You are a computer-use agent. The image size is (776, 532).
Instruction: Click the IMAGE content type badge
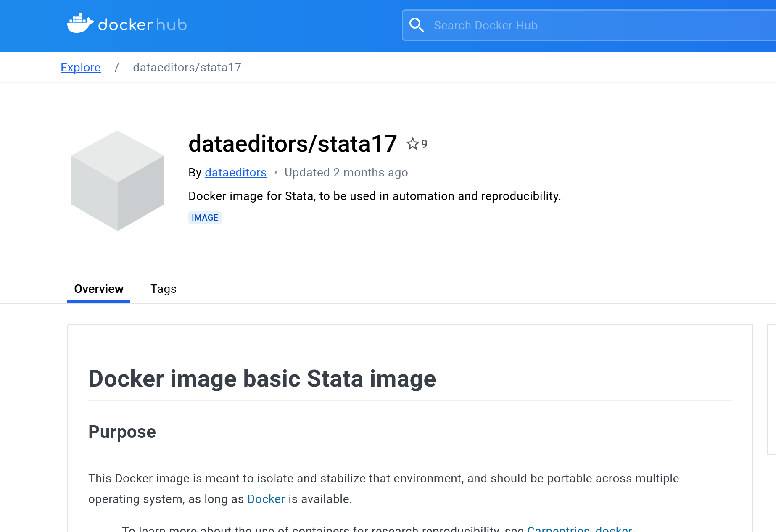205,217
